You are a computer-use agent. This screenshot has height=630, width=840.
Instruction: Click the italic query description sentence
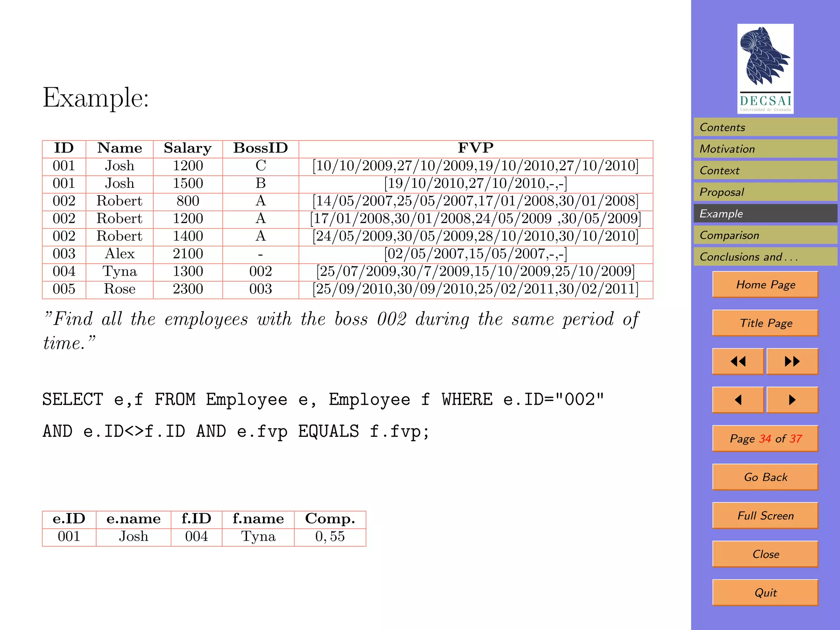pos(341,331)
